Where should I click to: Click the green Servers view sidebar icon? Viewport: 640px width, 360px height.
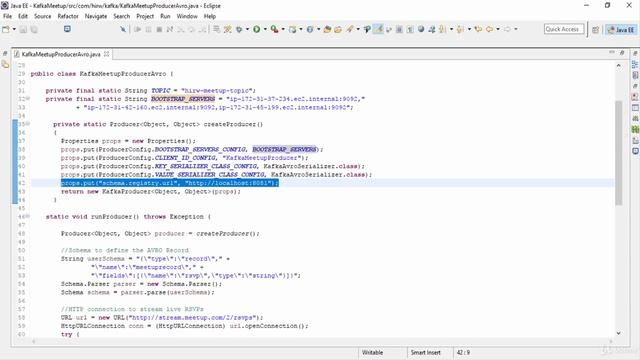pos(635,129)
